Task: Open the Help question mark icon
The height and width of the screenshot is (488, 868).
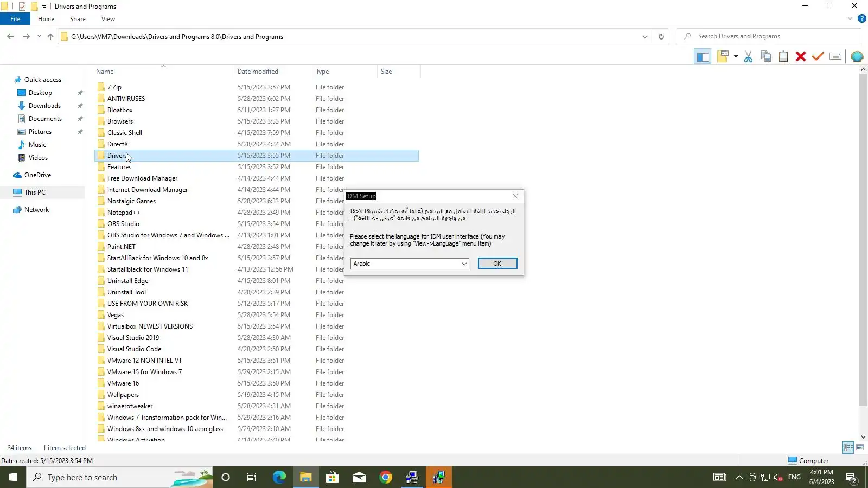Action: [861, 19]
